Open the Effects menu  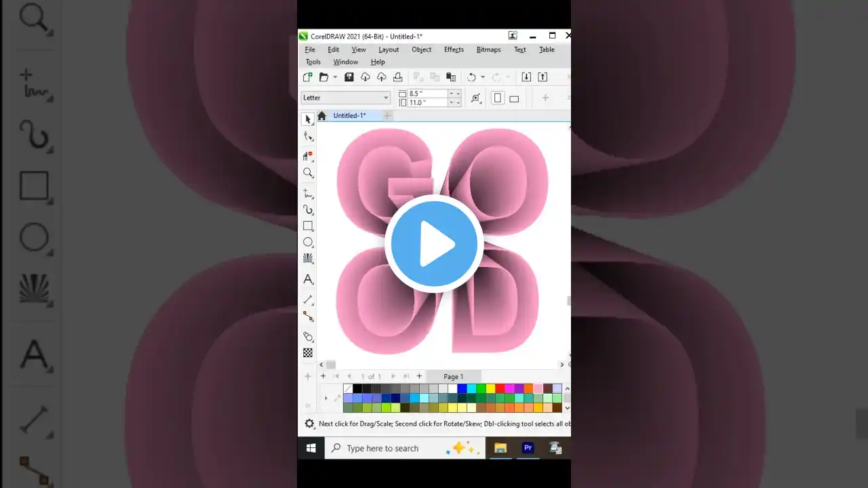[x=454, y=49]
